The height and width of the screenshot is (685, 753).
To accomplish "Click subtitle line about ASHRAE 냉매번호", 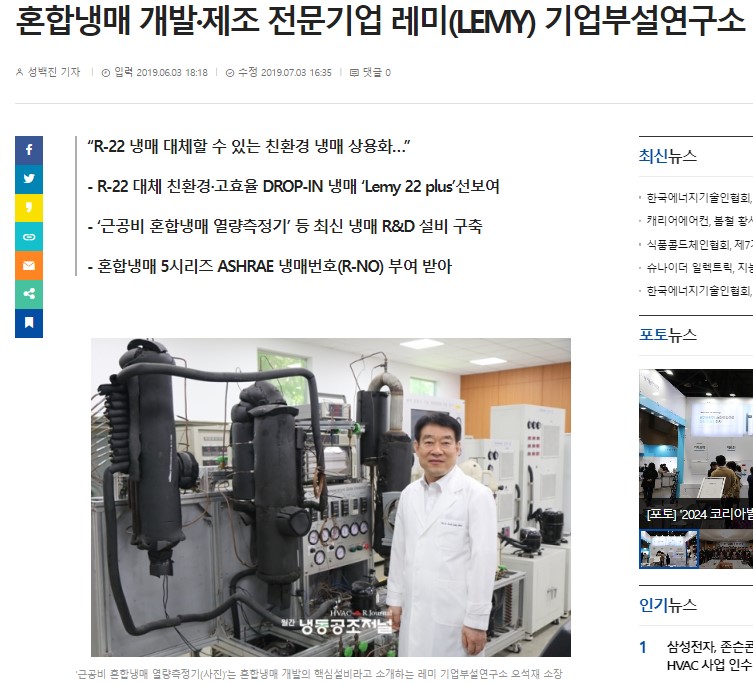I will [269, 266].
